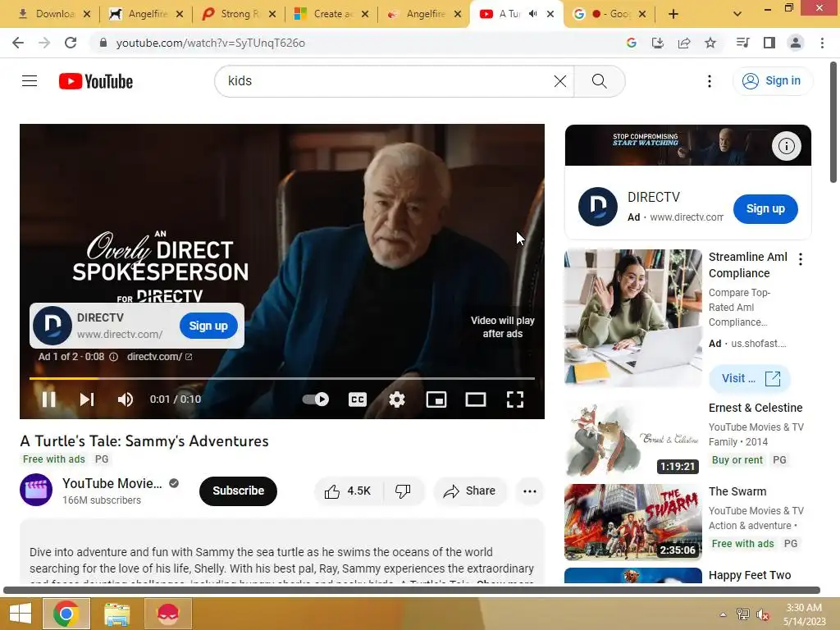This screenshot has width=840, height=630.
Task: Click the vertical page scrollbar
Action: point(833,122)
